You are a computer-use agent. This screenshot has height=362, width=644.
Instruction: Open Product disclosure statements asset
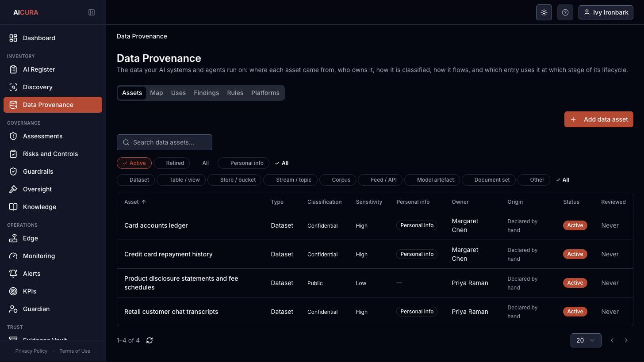(181, 283)
